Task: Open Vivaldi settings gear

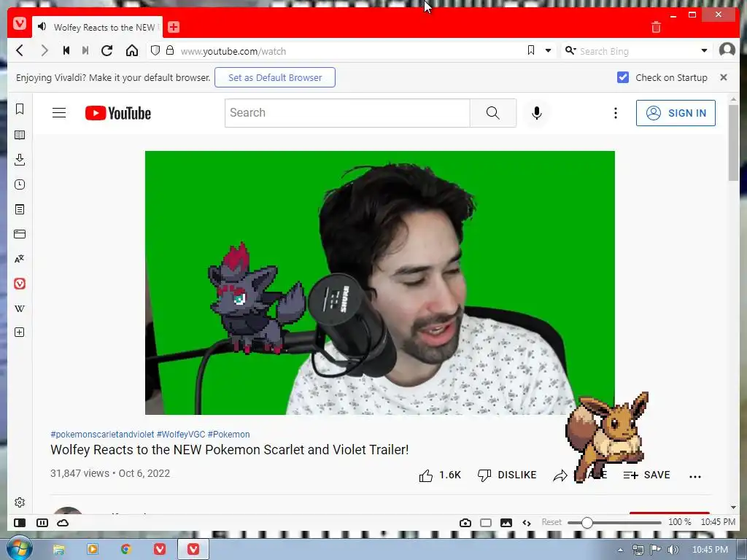Action: tap(20, 502)
